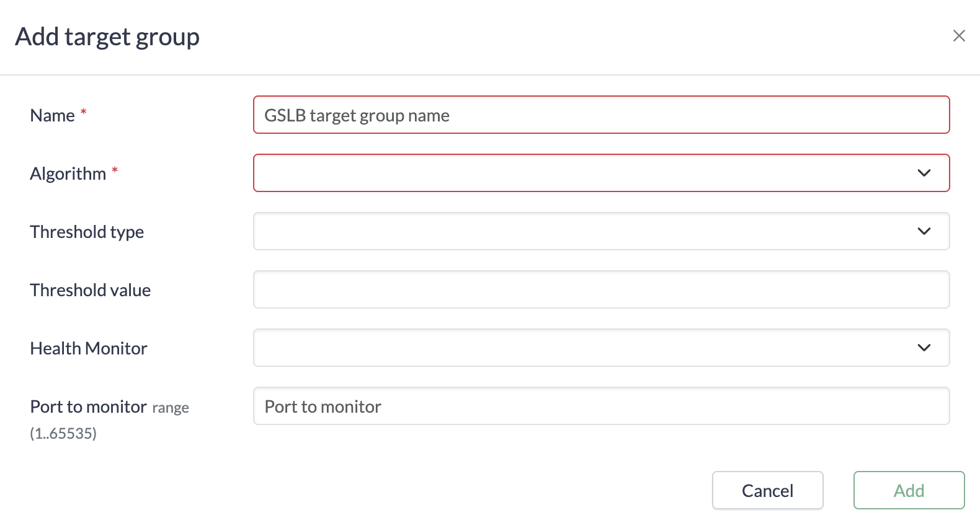The image size is (980, 523).
Task: Click the Algorithm dropdown chevron arrow
Action: click(x=924, y=173)
